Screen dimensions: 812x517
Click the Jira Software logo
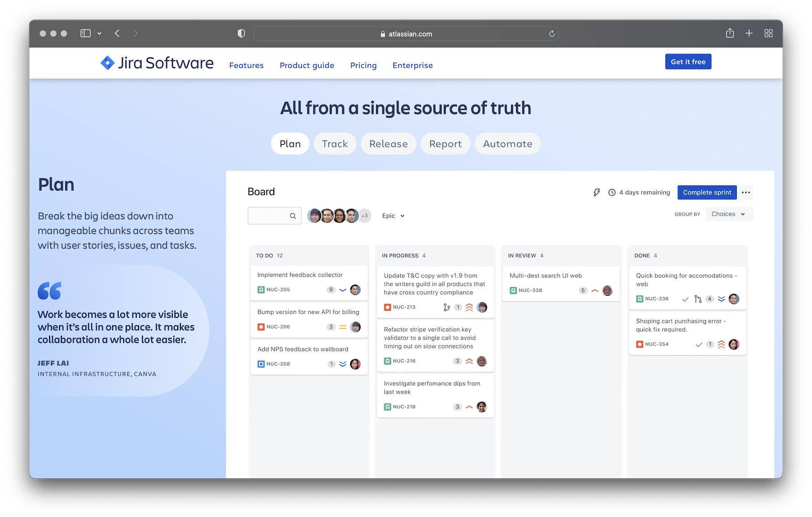click(x=157, y=63)
